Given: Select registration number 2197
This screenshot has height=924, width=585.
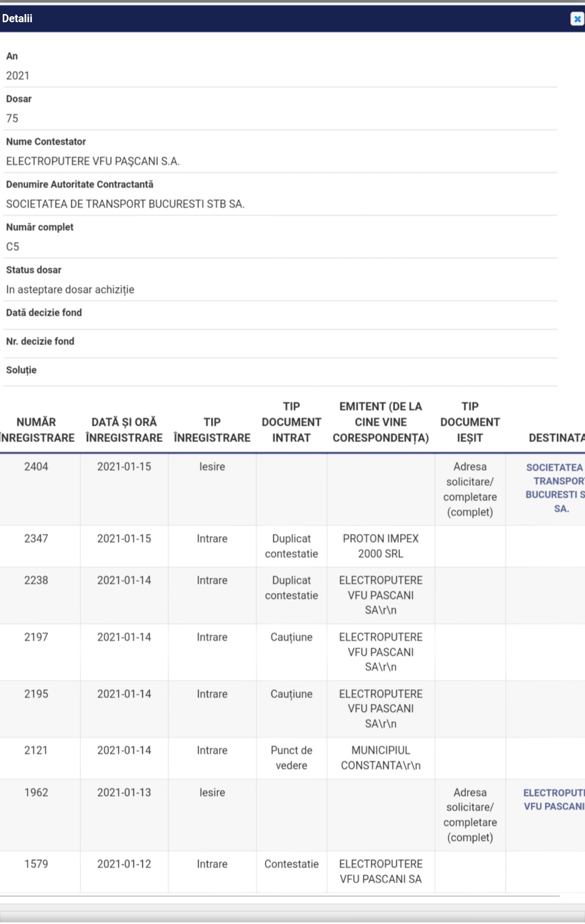Looking at the screenshot, I should (36, 637).
